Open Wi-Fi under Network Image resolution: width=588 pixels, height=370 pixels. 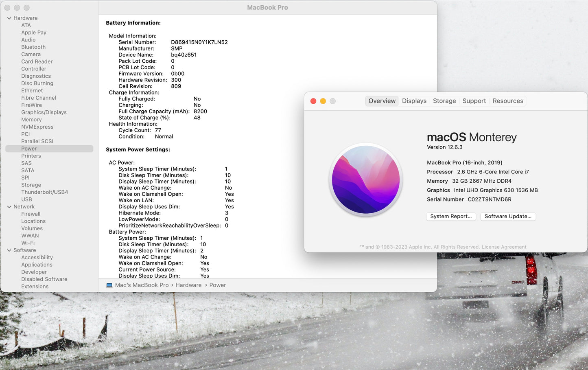coord(28,243)
